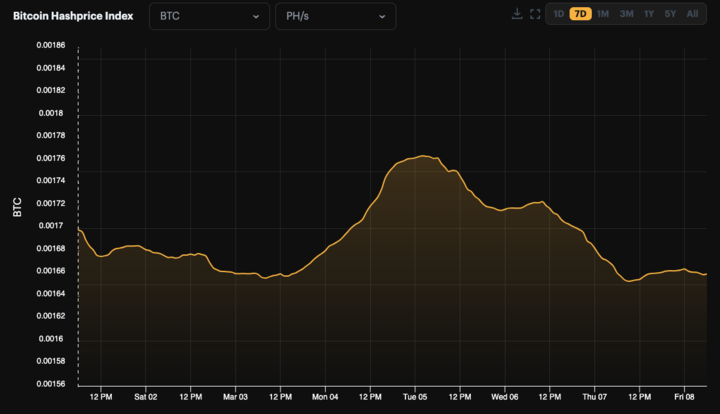Click the chart peak near Tue 05
720x414 pixels.
422,156
